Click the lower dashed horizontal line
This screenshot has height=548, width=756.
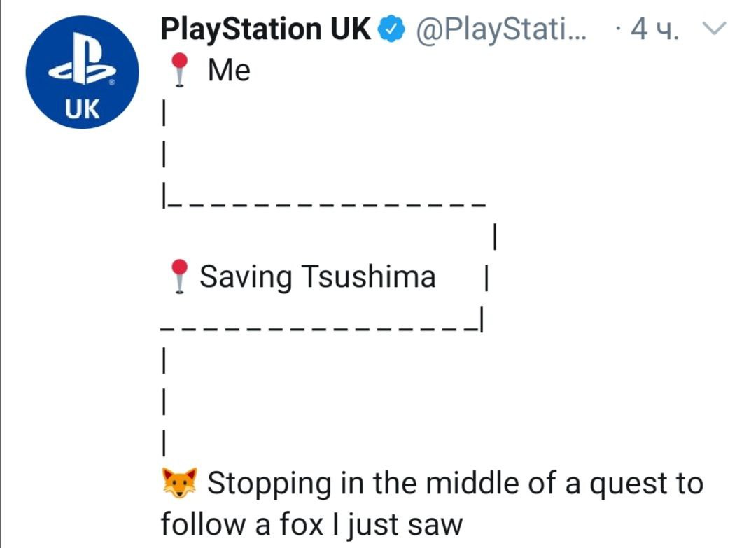point(319,330)
